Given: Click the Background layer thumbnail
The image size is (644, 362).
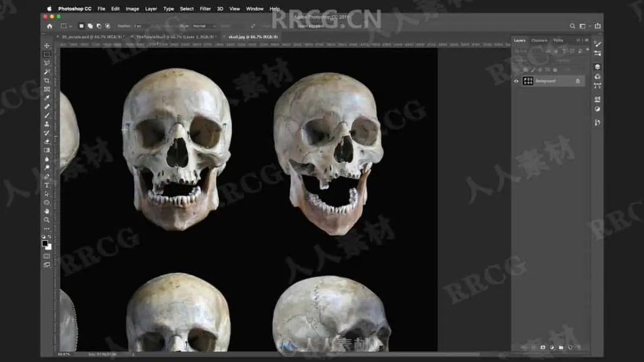Looking at the screenshot, I should tap(528, 81).
